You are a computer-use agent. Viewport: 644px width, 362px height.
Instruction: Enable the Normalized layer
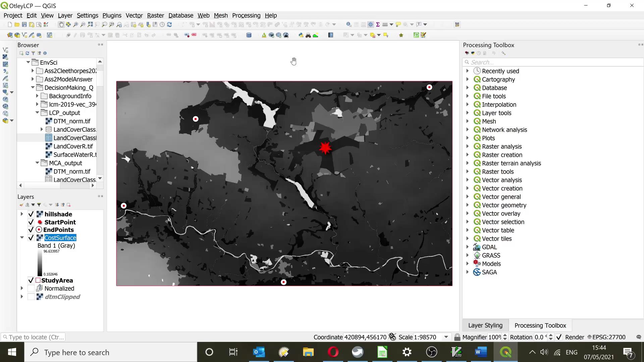click(x=32, y=288)
